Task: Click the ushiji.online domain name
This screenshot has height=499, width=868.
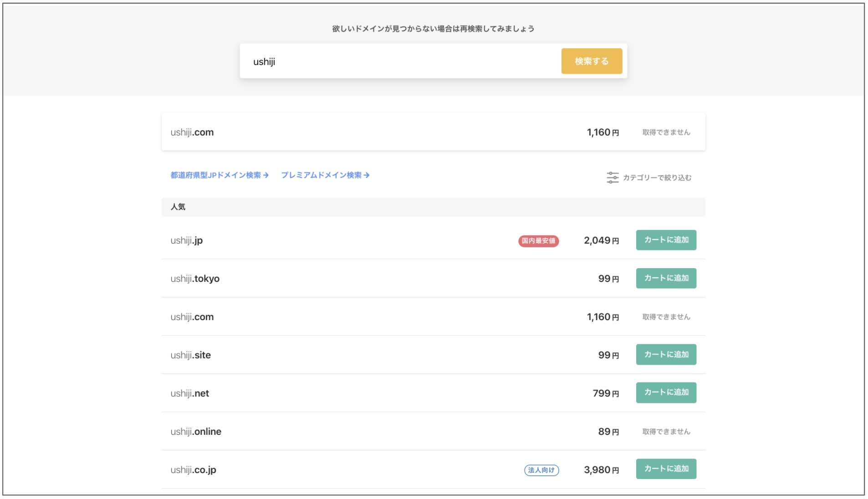Action: pyautogui.click(x=196, y=432)
